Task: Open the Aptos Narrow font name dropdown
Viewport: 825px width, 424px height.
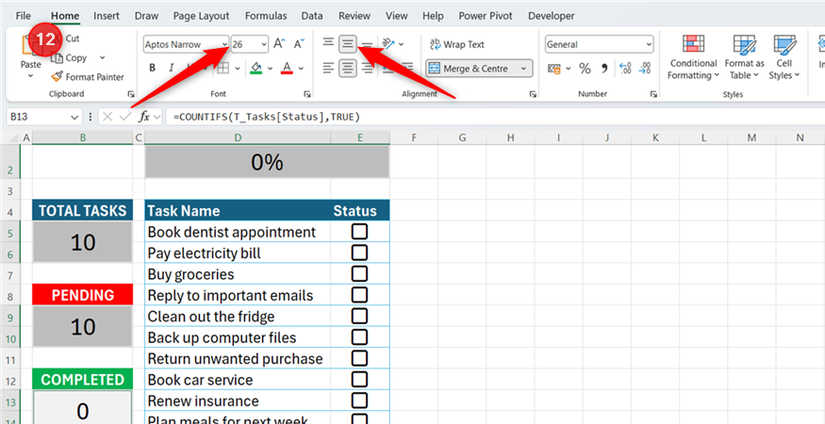Action: [225, 45]
